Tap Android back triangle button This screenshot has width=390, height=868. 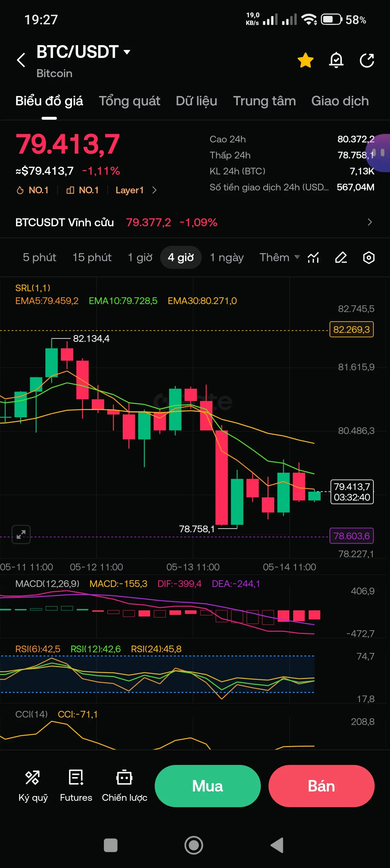tap(277, 845)
